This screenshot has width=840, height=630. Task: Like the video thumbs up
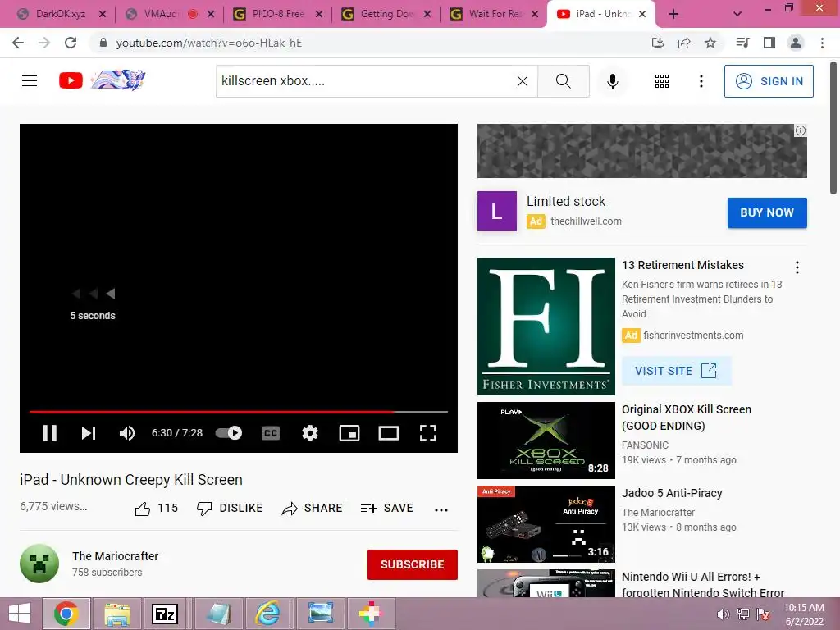pyautogui.click(x=156, y=509)
